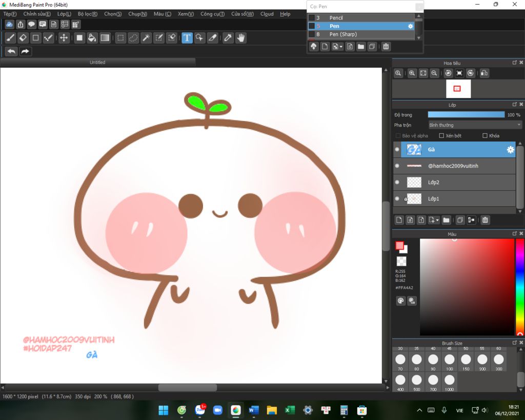Image resolution: width=525 pixels, height=420 pixels.
Task: Select the rectangular Selection tool
Action: click(120, 38)
